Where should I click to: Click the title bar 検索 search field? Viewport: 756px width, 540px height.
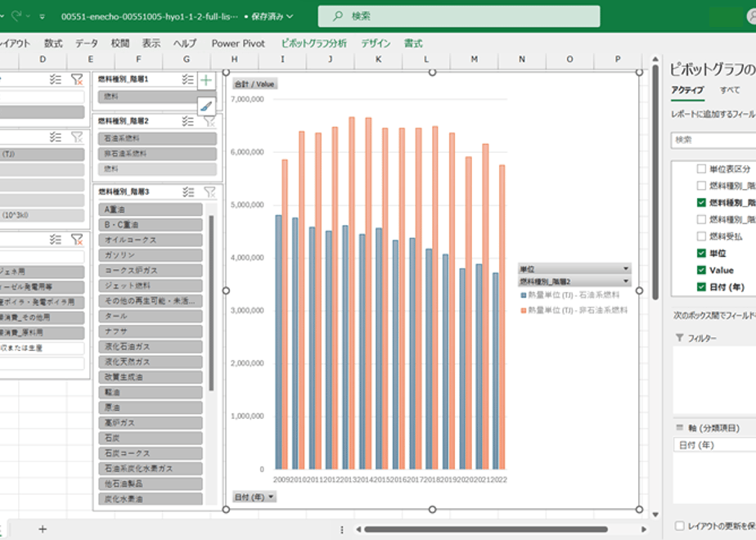459,16
